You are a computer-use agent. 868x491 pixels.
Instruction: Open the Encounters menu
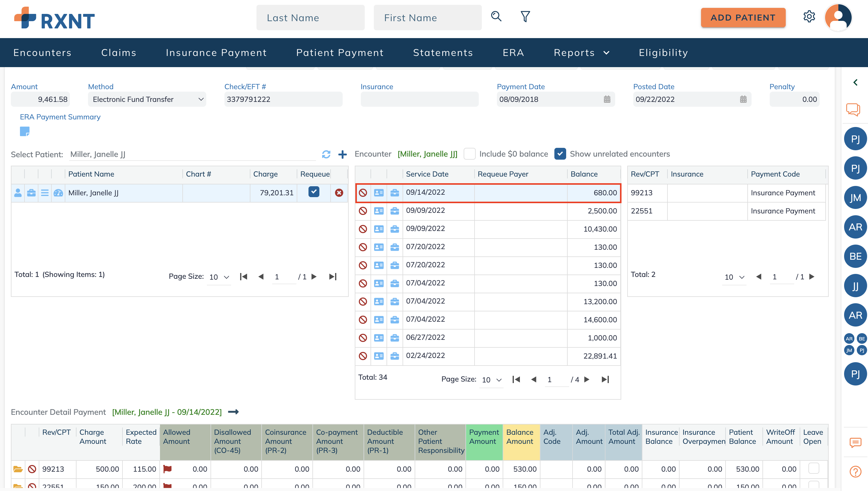43,53
